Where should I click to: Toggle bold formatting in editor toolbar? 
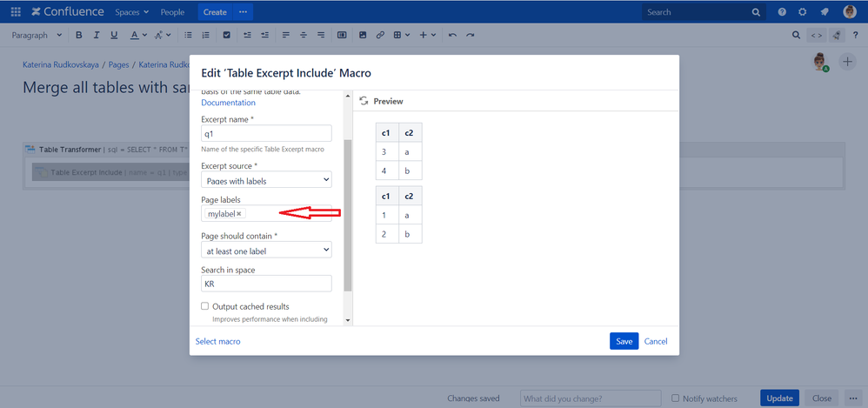pos(78,35)
